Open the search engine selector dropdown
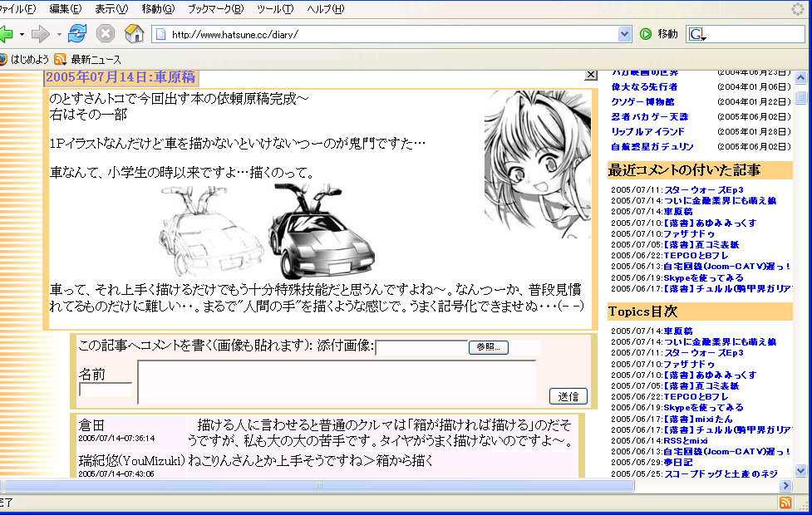The width and height of the screenshot is (812, 515). point(697,34)
